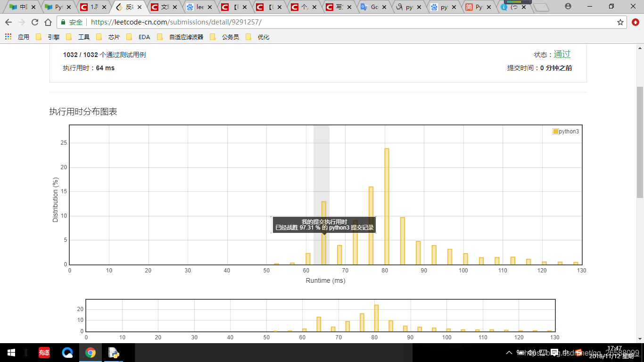Expand the hidden system tray icons
644x362 pixels.
[x=509, y=353]
